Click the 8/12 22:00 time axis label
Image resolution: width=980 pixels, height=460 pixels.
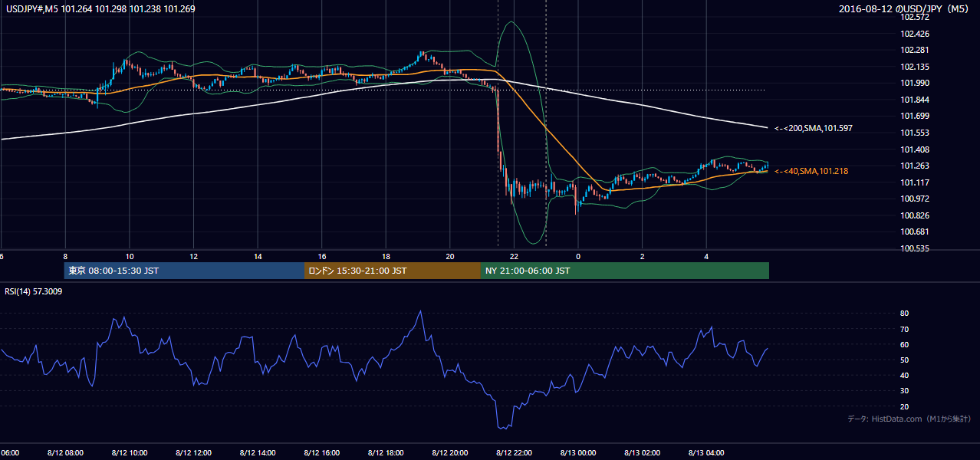(x=515, y=452)
